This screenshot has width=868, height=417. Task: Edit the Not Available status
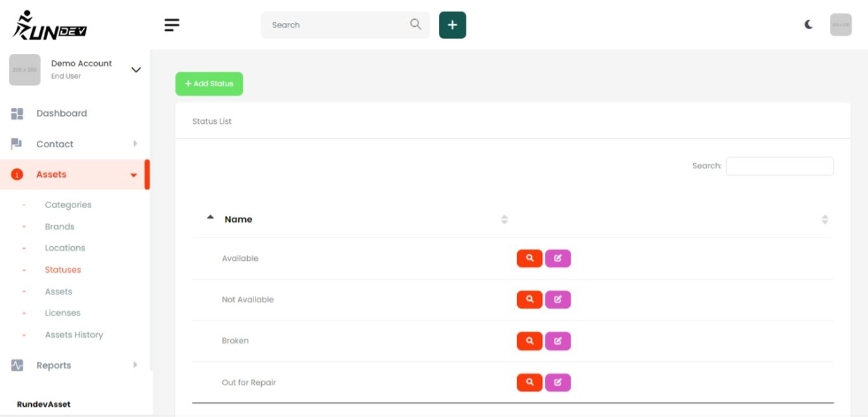[558, 300]
